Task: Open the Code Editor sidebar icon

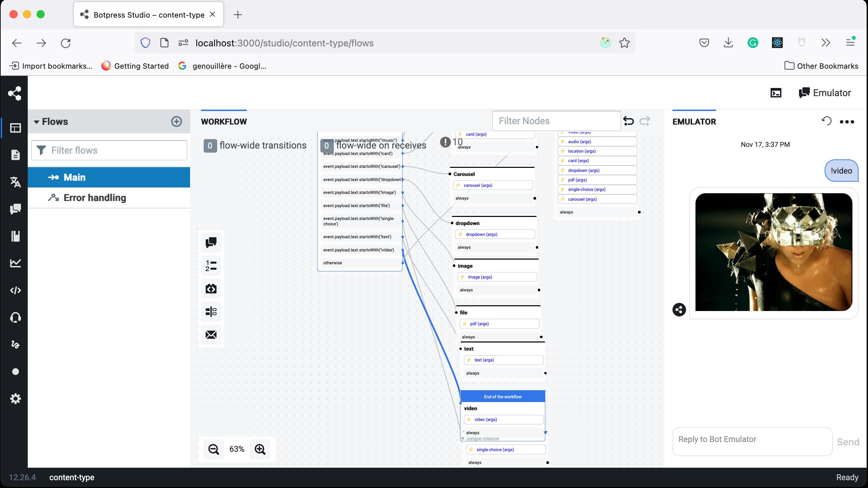Action: (16, 290)
